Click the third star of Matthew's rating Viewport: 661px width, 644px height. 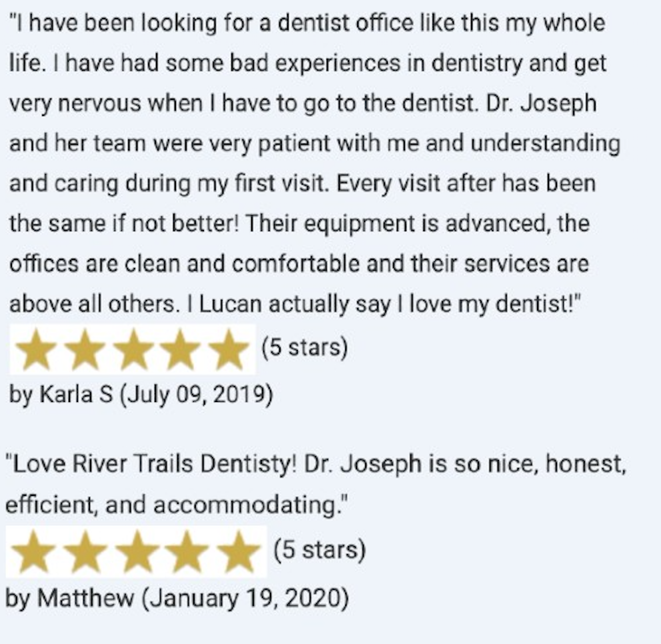tap(137, 551)
